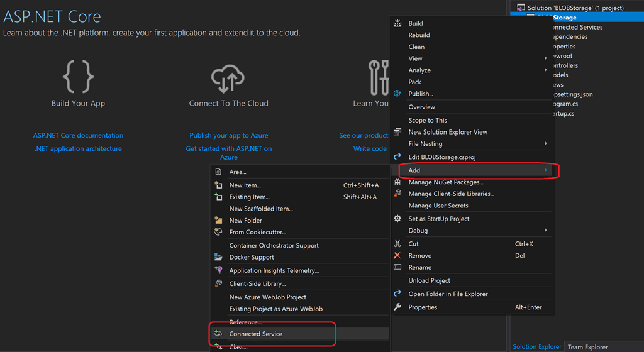
Task: Click the Edit BLOBStorage.csproj arrow icon
Action: click(397, 157)
